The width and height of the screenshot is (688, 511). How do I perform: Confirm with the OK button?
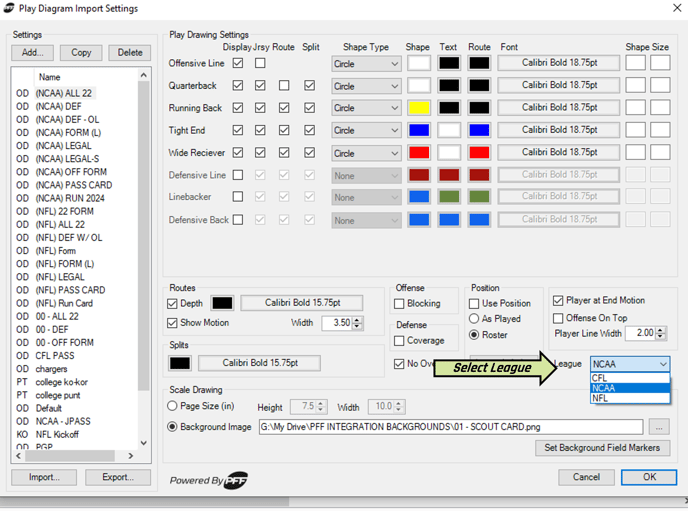tap(649, 477)
